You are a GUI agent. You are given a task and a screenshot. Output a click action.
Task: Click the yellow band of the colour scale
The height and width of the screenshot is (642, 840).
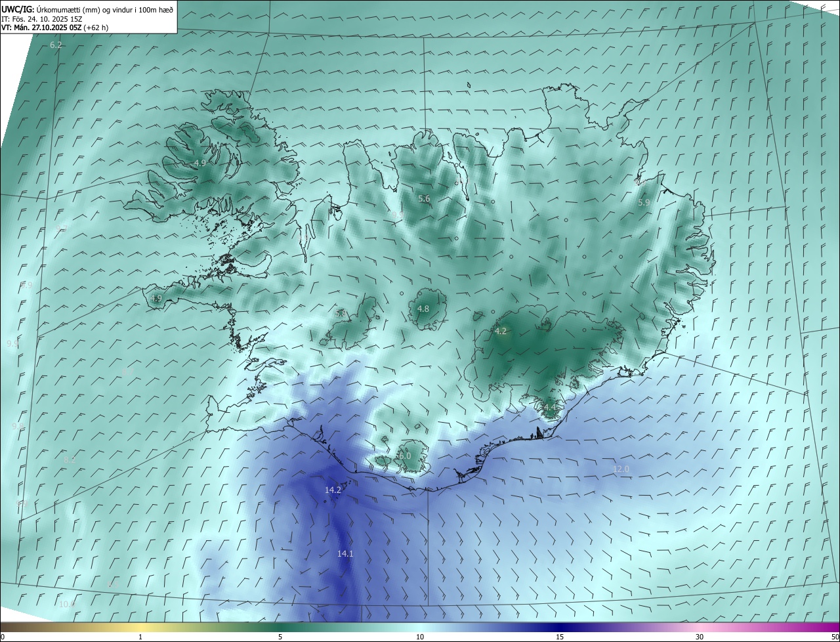140,627
